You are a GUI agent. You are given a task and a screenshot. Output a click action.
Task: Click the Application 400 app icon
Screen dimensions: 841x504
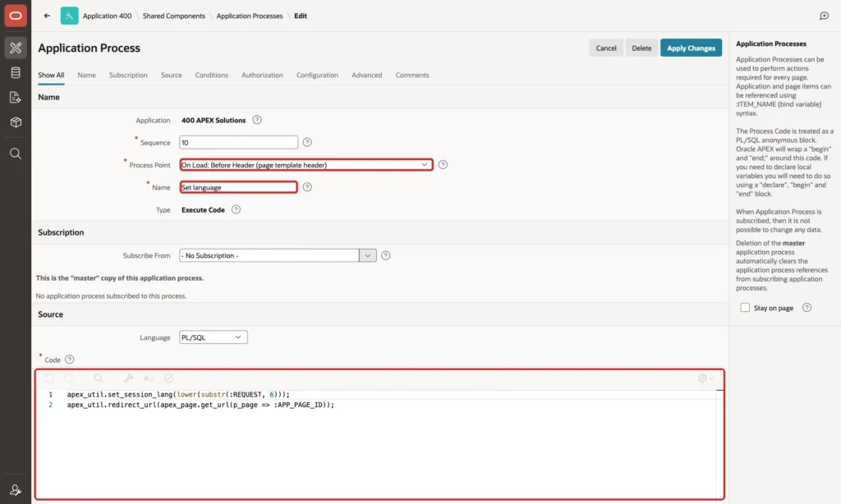point(69,16)
